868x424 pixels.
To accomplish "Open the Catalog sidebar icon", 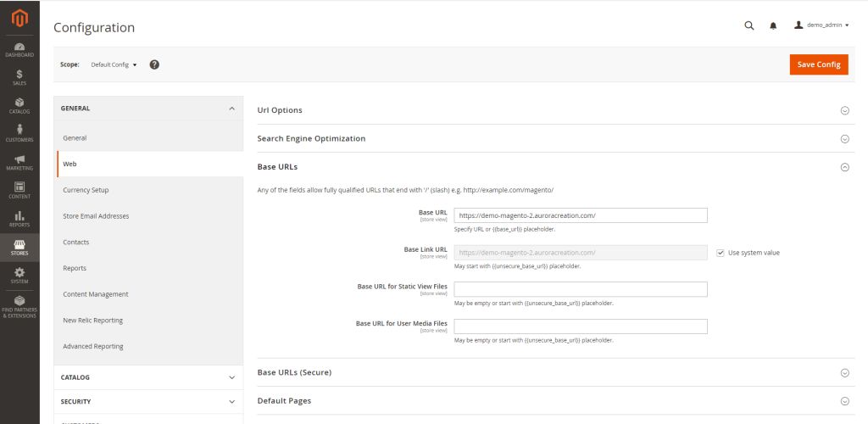I will click(19, 106).
